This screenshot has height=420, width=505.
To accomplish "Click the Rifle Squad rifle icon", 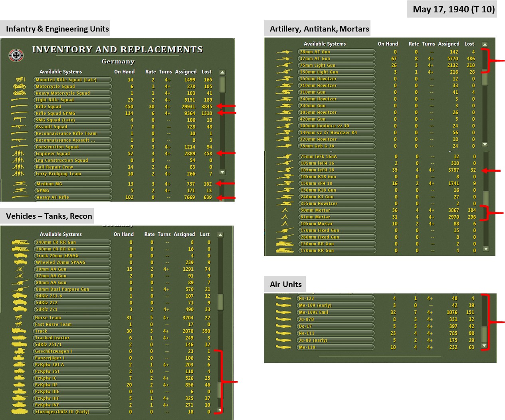I will tap(19, 107).
